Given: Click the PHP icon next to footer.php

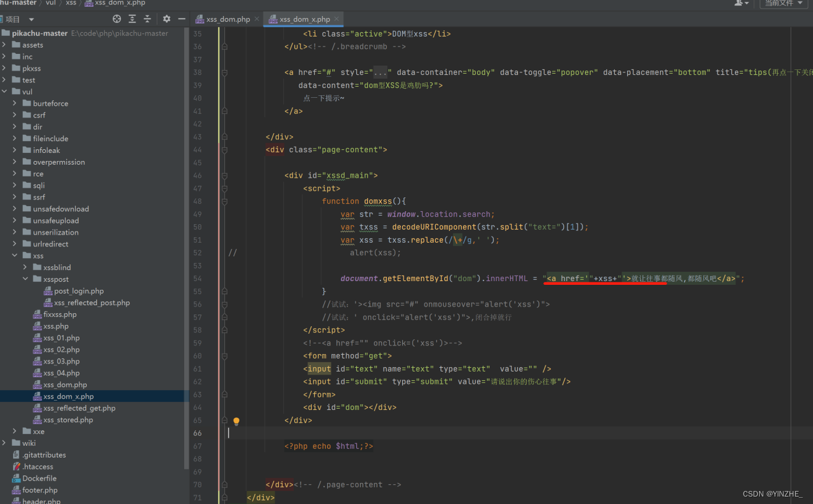Looking at the screenshot, I should [16, 490].
